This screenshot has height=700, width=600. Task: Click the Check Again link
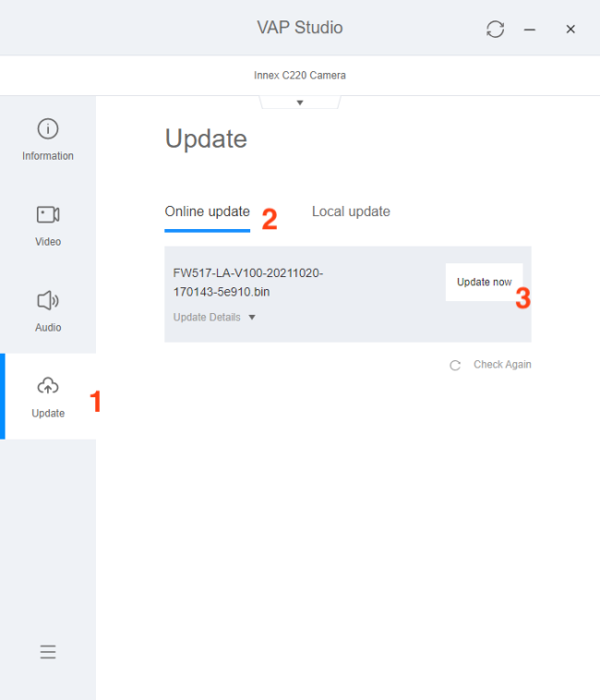[x=502, y=365]
